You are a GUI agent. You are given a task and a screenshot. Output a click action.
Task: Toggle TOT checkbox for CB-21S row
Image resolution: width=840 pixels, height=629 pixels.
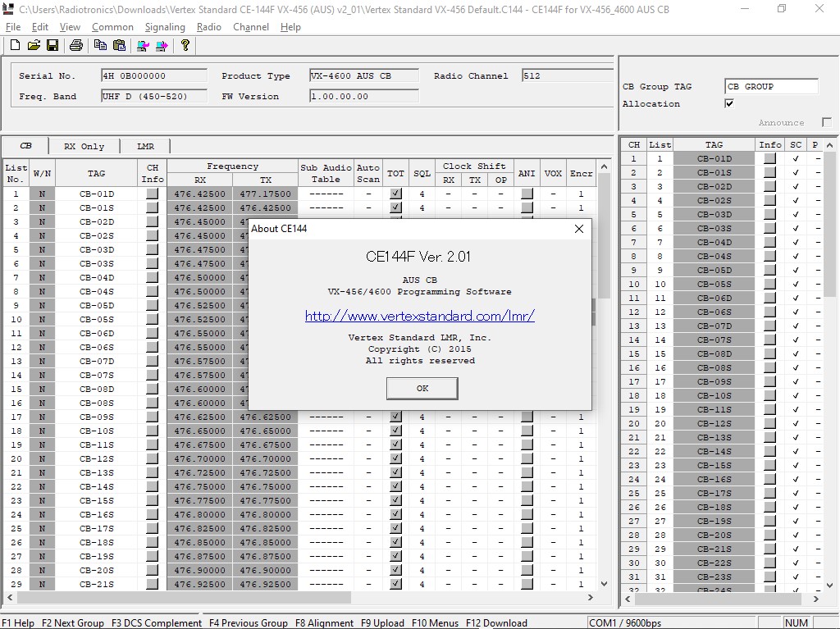(x=395, y=583)
